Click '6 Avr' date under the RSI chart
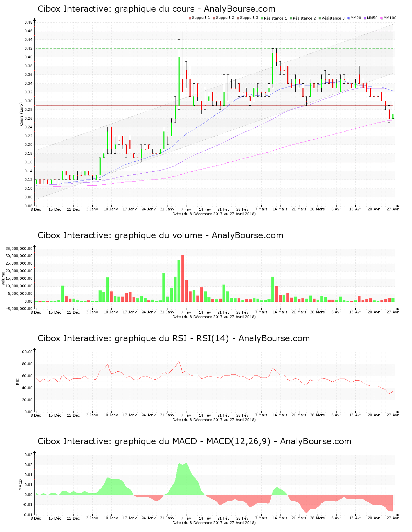This screenshot has height=532, width=412. tap(336, 415)
